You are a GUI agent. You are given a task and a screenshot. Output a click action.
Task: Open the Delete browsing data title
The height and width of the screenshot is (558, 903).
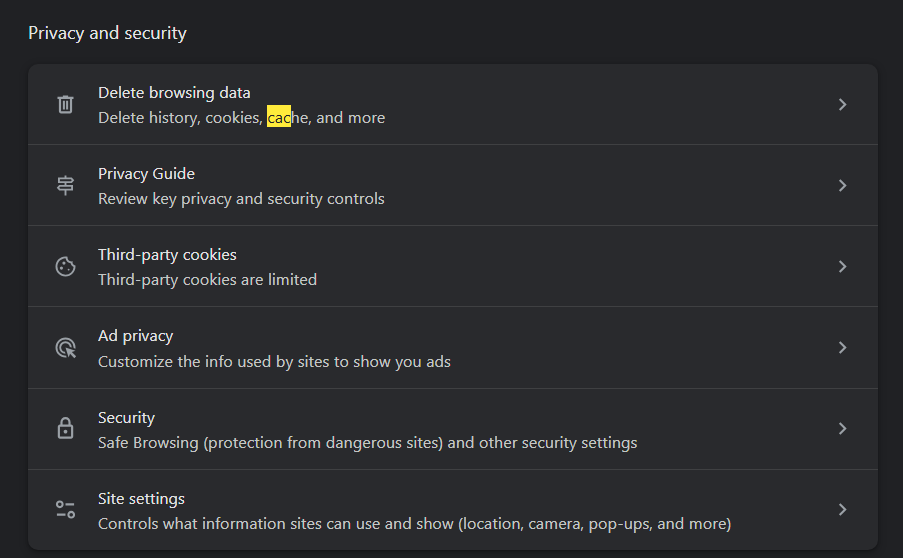174,93
